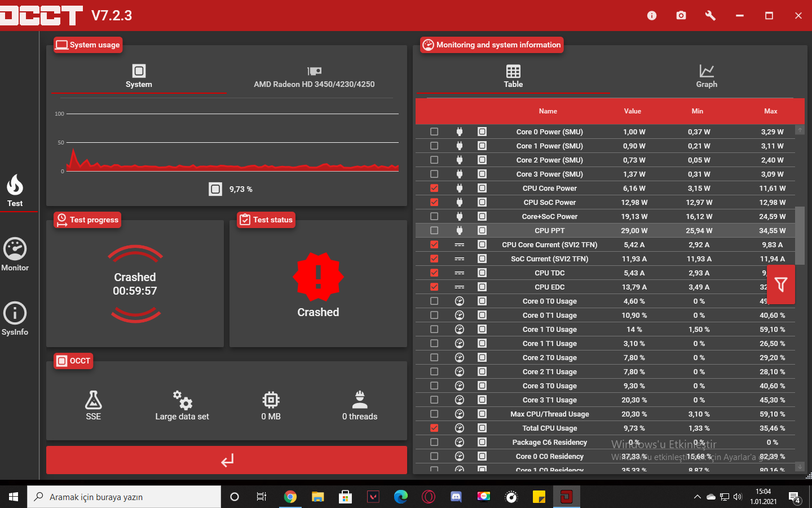Click the '9,73 %' system usage value
This screenshot has height=508, width=812.
click(x=241, y=189)
